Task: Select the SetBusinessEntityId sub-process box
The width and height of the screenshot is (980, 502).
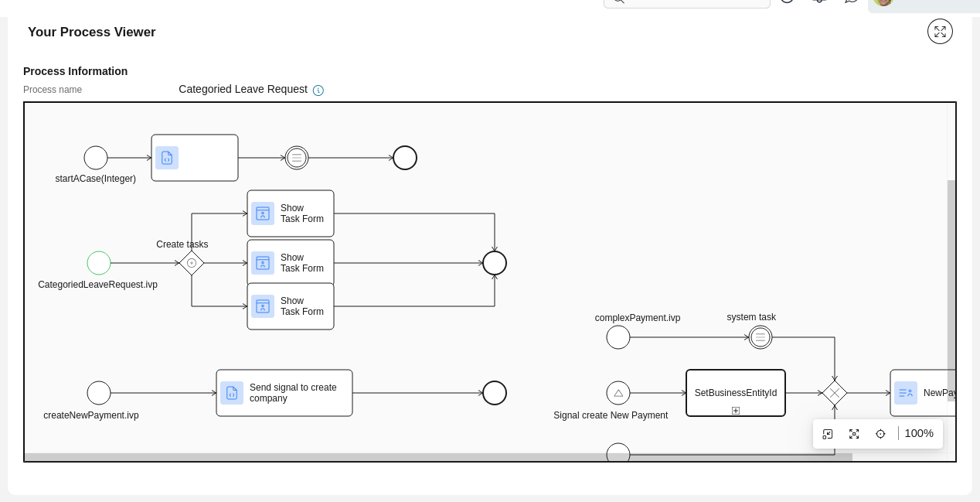Action: [x=736, y=393]
